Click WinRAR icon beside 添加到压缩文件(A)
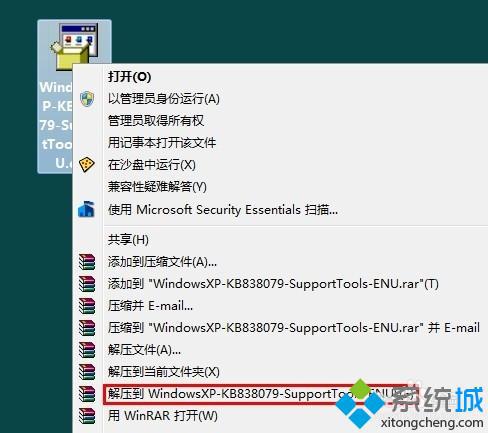The image size is (488, 433). [x=87, y=262]
